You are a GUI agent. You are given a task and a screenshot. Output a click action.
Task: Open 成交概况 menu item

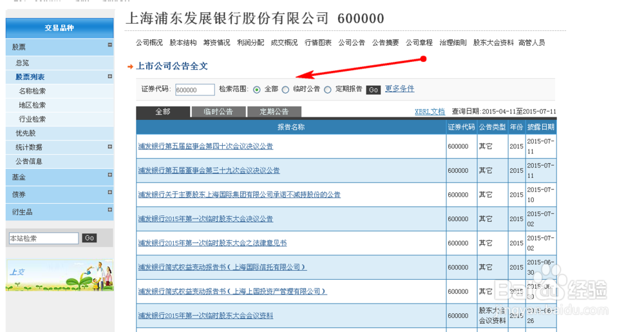pos(284,43)
